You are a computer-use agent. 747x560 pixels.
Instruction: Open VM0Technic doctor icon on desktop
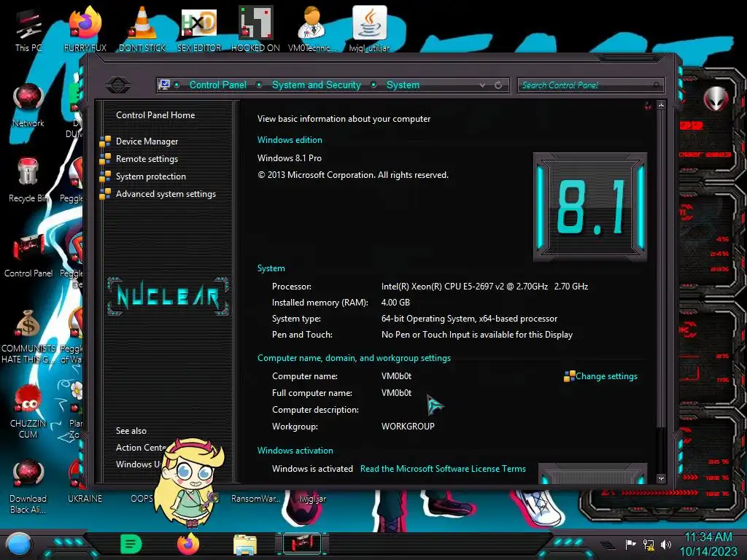311,29
